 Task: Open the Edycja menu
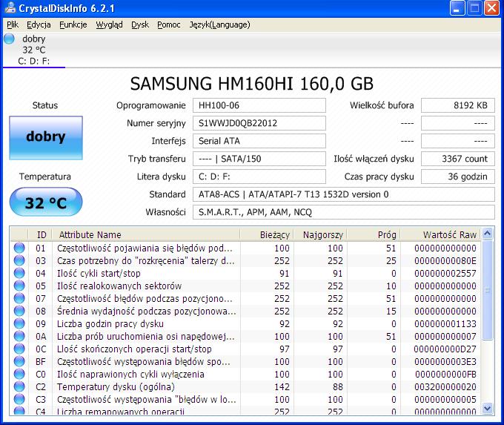pos(39,24)
